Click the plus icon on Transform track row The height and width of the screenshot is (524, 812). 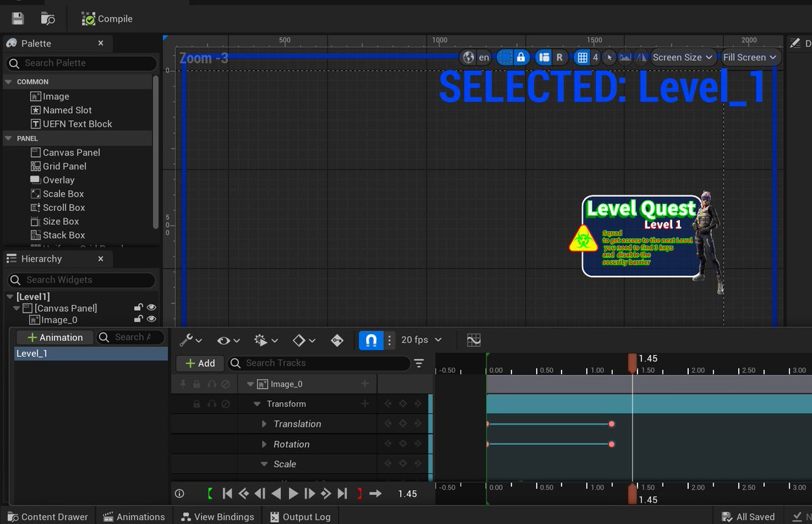(x=365, y=404)
